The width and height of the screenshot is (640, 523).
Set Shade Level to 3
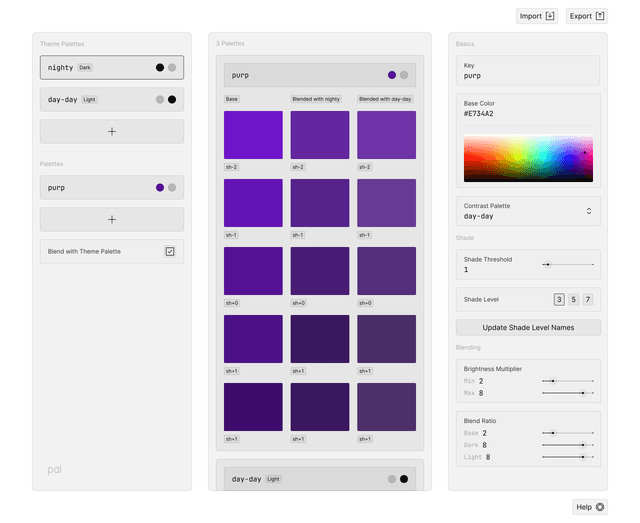(559, 299)
